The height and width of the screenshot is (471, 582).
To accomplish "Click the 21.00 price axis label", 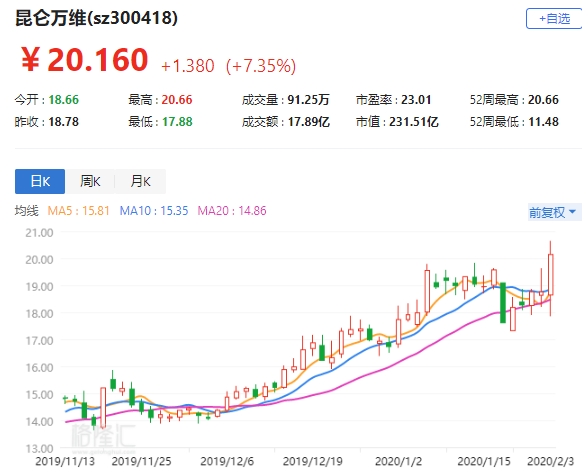I will [x=39, y=233].
